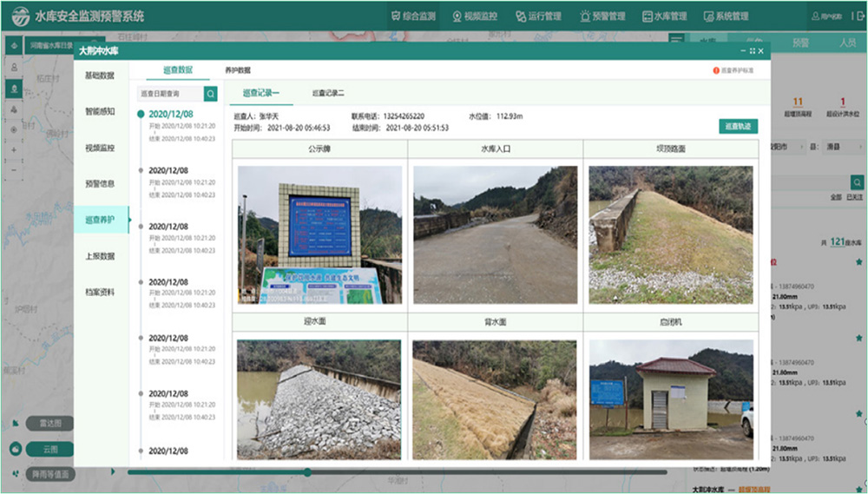Image resolution: width=868 pixels, height=494 pixels.
Task: Switch to the 养护数据 tab
Action: tap(238, 70)
